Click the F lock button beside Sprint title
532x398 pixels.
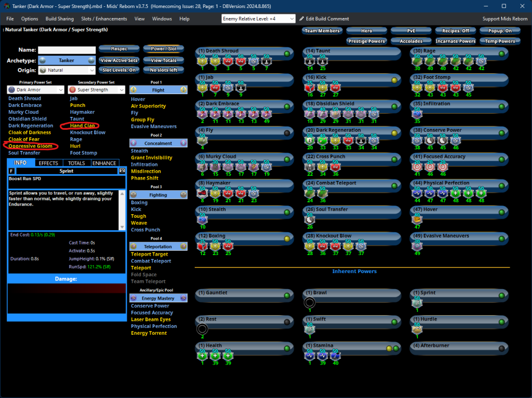(12, 171)
